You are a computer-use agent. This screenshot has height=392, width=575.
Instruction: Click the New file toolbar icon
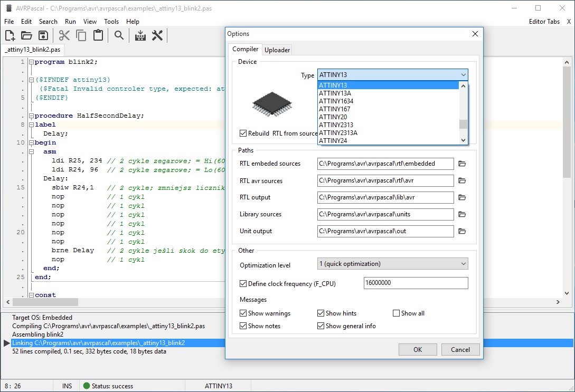click(x=10, y=35)
